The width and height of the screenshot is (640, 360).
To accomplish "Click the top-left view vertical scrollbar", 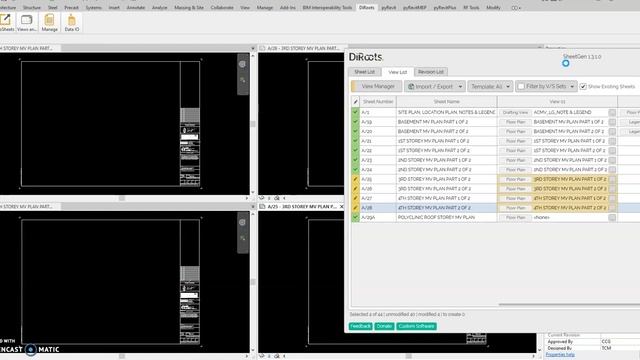I will pyautogui.click(x=253, y=124).
